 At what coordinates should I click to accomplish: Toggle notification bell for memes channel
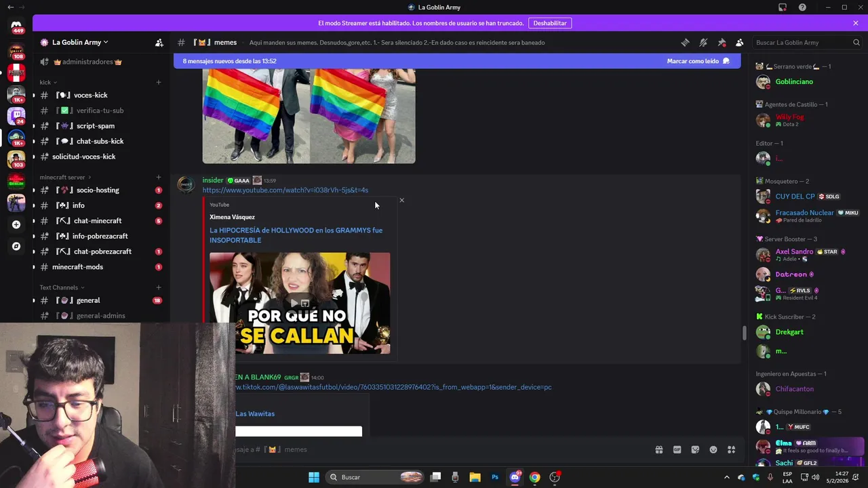tap(703, 42)
